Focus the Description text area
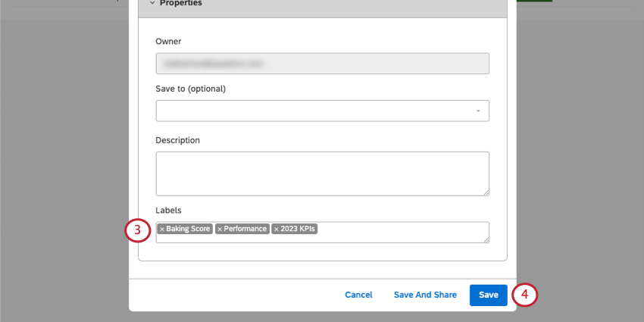The height and width of the screenshot is (322, 644). point(322,174)
